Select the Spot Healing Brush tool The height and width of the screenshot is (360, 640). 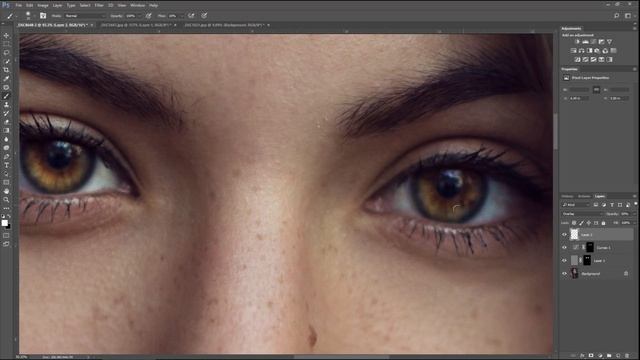point(6,87)
